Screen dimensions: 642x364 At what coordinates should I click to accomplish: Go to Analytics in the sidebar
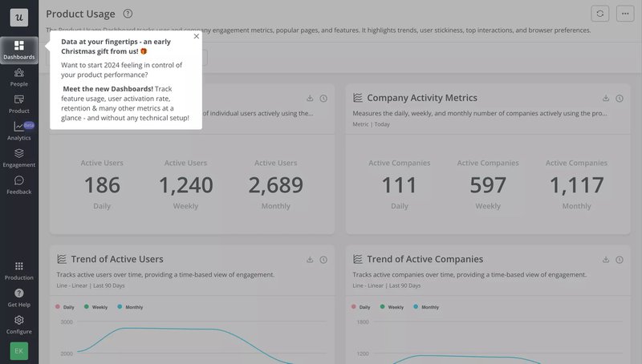(18, 131)
